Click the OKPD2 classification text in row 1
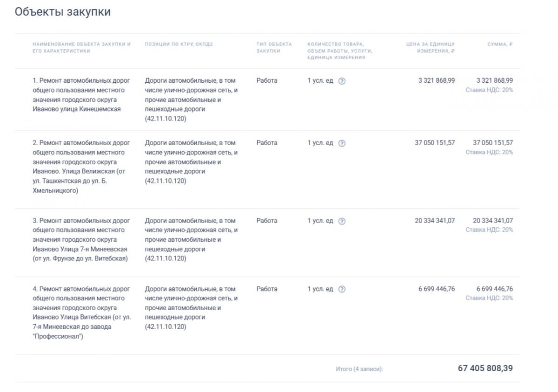558x392 pixels. pyautogui.click(x=191, y=100)
